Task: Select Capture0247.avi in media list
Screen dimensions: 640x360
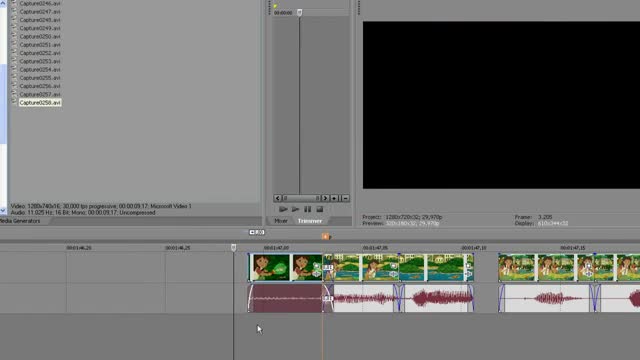Action: 40,12
